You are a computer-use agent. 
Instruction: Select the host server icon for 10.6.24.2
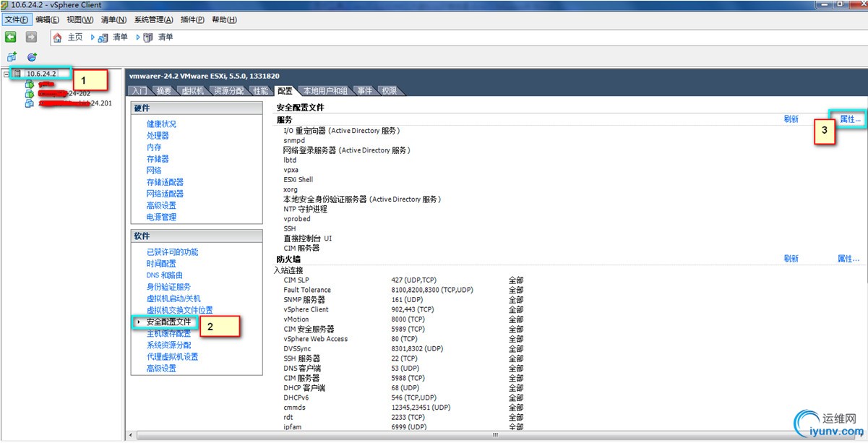(x=17, y=74)
